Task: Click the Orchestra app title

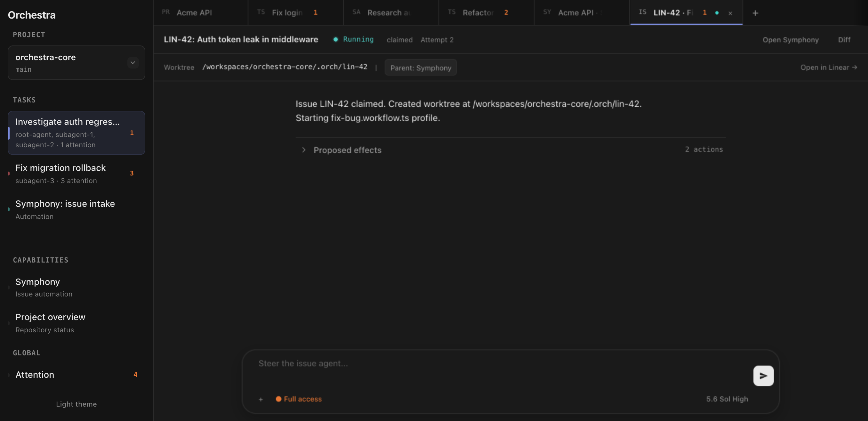Action: (x=32, y=15)
